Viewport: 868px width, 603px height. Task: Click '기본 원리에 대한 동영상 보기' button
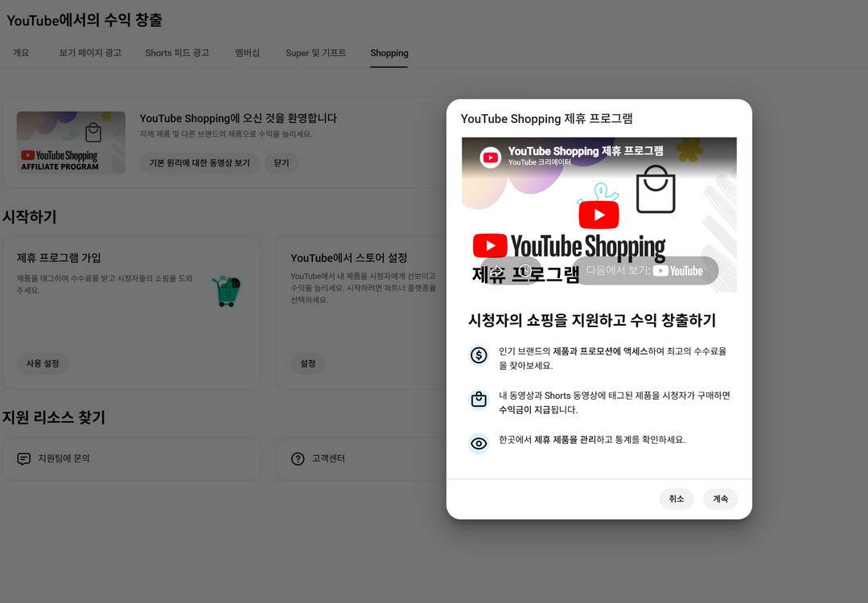pos(200,163)
